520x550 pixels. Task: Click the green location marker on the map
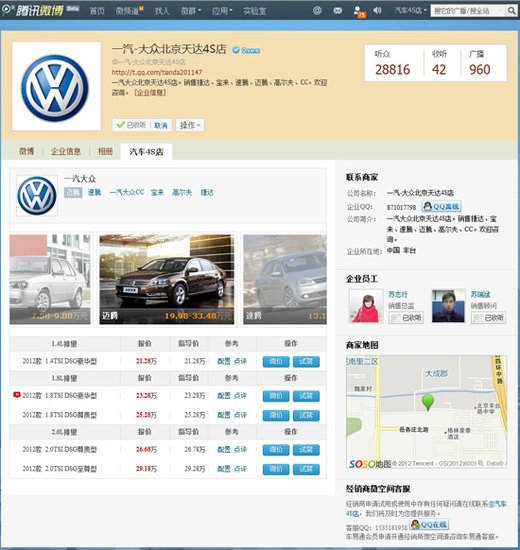pyautogui.click(x=427, y=402)
